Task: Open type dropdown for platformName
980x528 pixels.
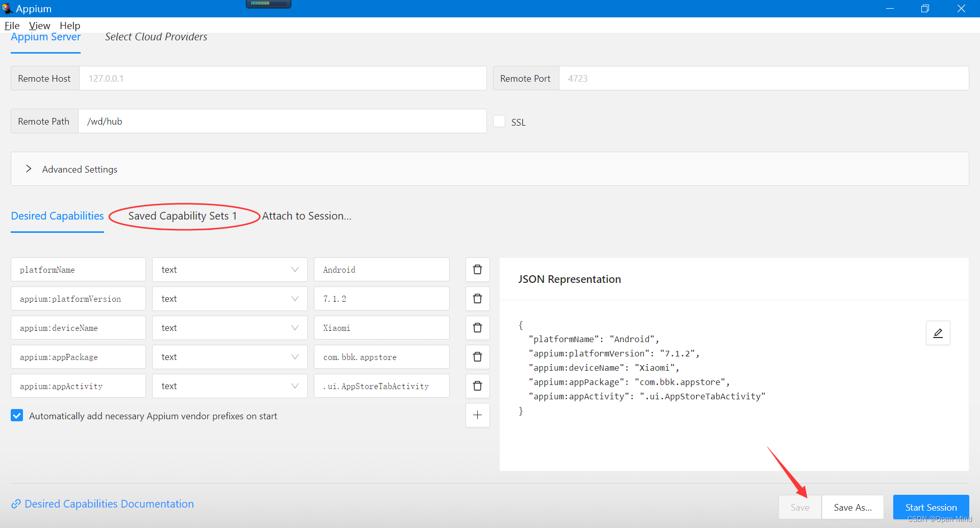Action: 230,270
